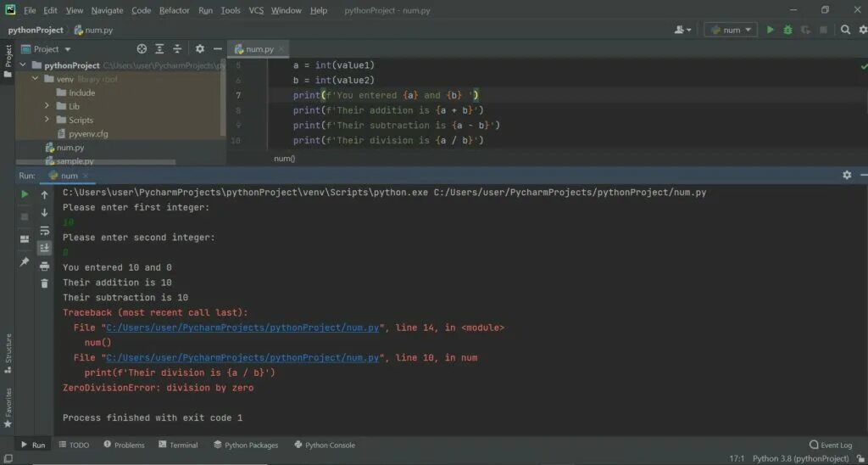Click the green Run button in top toolbar
Image resolution: width=868 pixels, height=465 pixels.
coord(770,30)
